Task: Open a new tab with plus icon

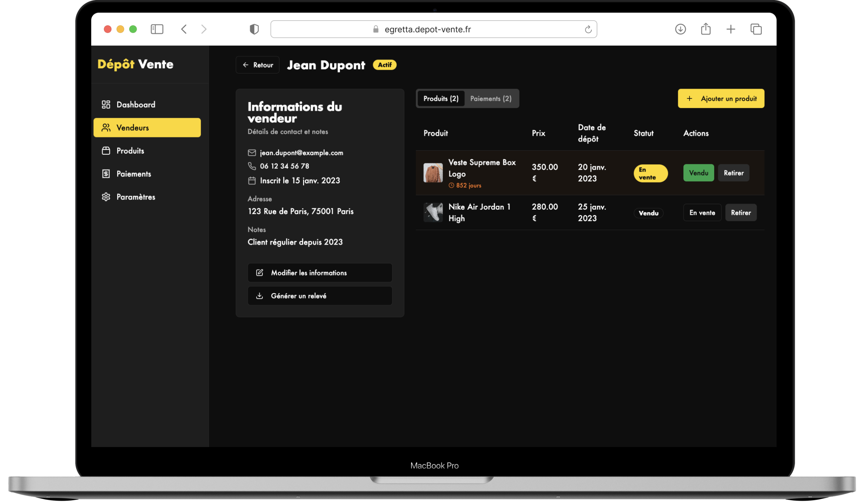Action: point(731,29)
